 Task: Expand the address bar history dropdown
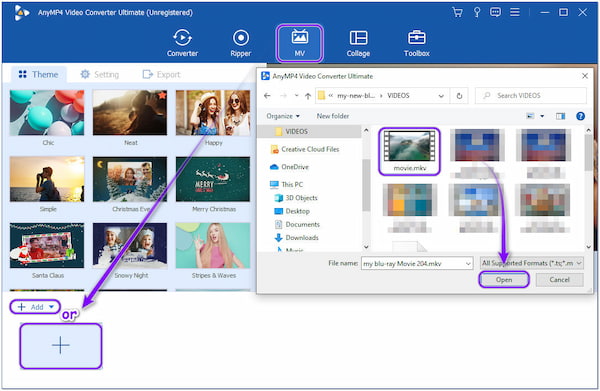click(441, 96)
